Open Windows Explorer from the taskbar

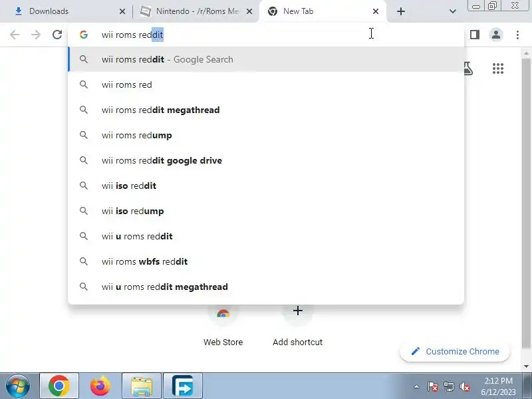coord(142,386)
